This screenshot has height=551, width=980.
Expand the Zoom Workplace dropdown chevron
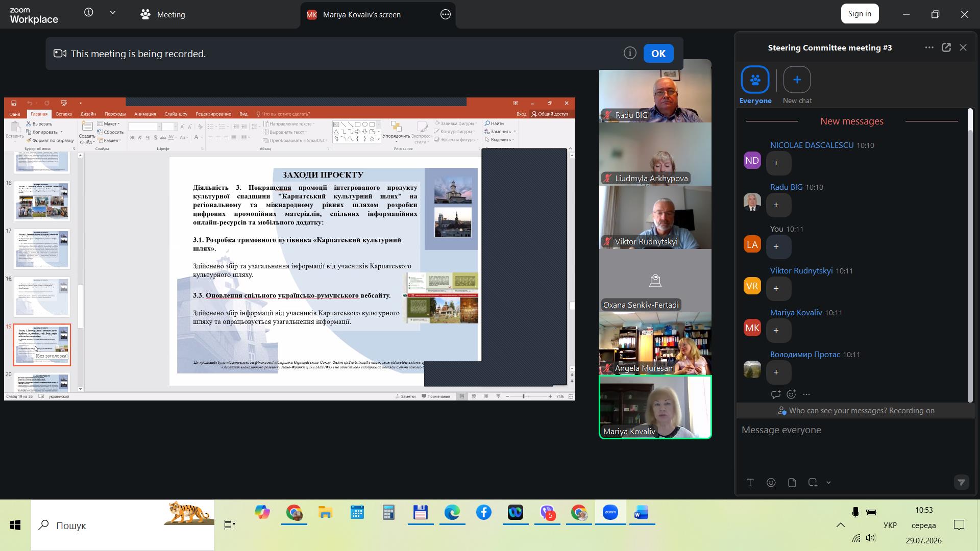click(113, 13)
